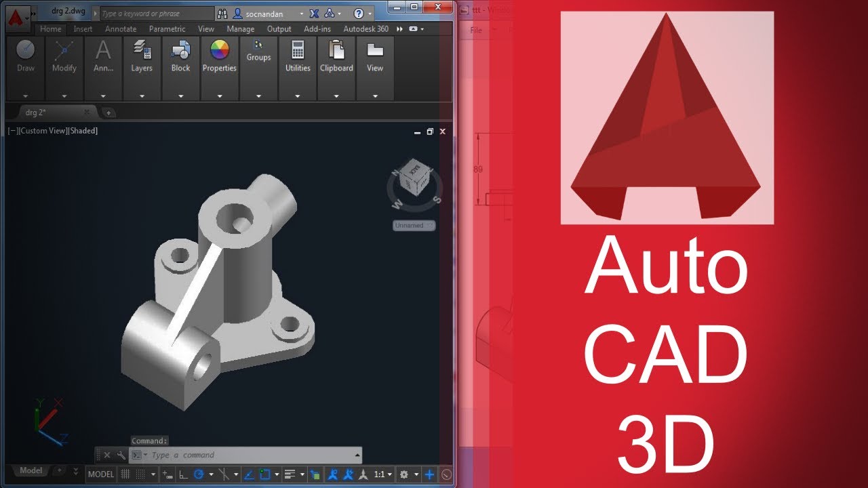Toggle ortho mode status icon
Image resolution: width=868 pixels, height=488 pixels.
click(183, 474)
